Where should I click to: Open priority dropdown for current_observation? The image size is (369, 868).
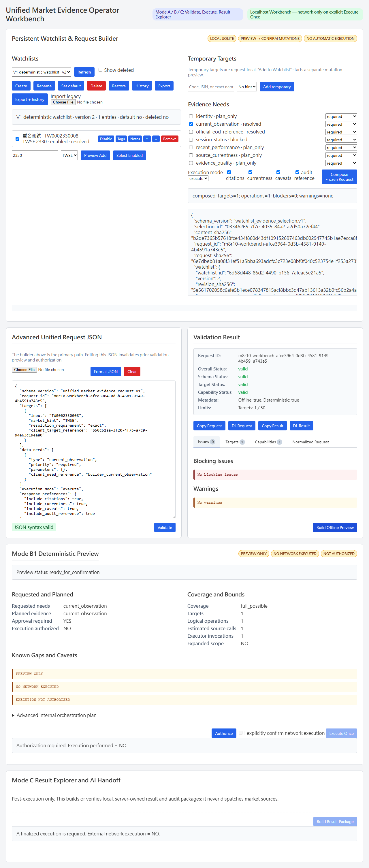(x=341, y=124)
